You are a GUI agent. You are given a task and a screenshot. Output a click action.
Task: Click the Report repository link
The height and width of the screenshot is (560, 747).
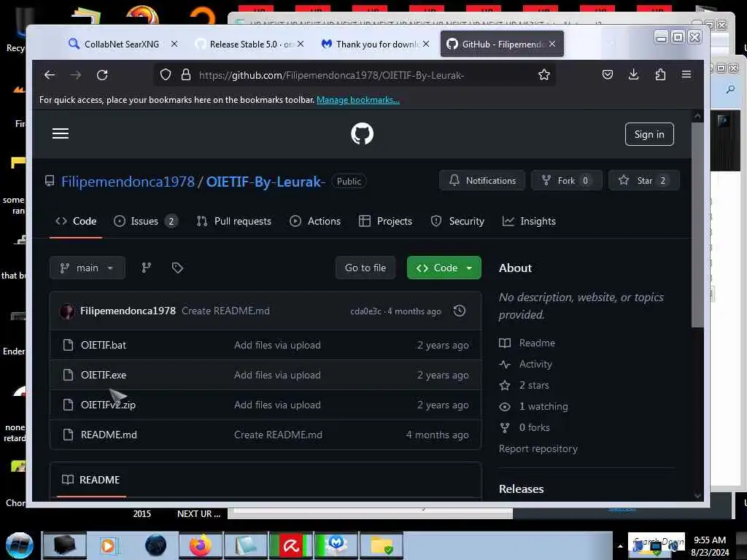(538, 448)
